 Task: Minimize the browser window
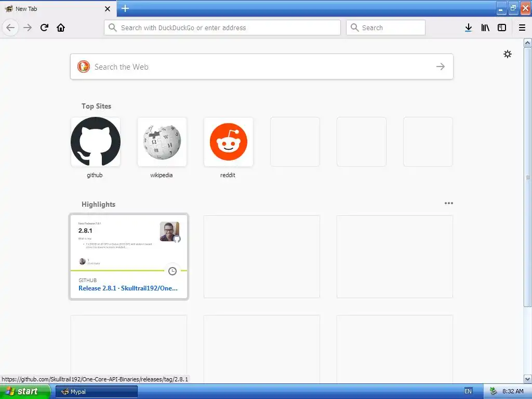[x=501, y=8]
